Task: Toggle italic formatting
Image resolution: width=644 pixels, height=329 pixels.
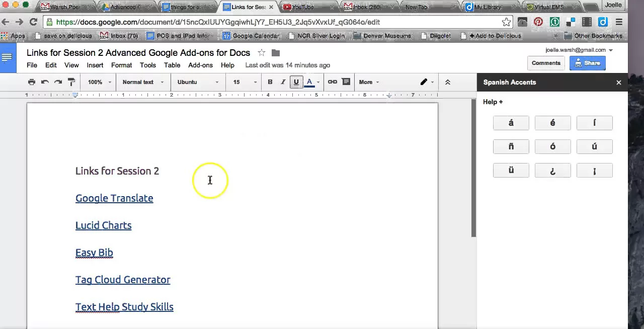Action: (283, 82)
